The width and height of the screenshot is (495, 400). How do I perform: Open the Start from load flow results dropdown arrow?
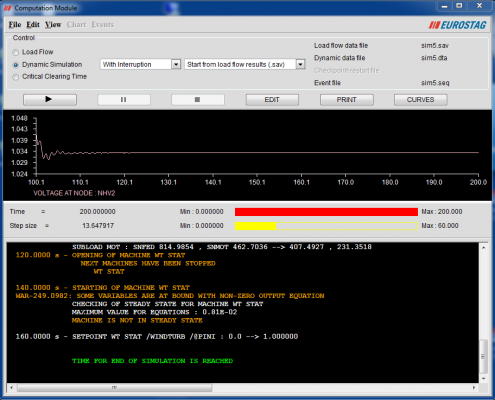click(x=300, y=64)
